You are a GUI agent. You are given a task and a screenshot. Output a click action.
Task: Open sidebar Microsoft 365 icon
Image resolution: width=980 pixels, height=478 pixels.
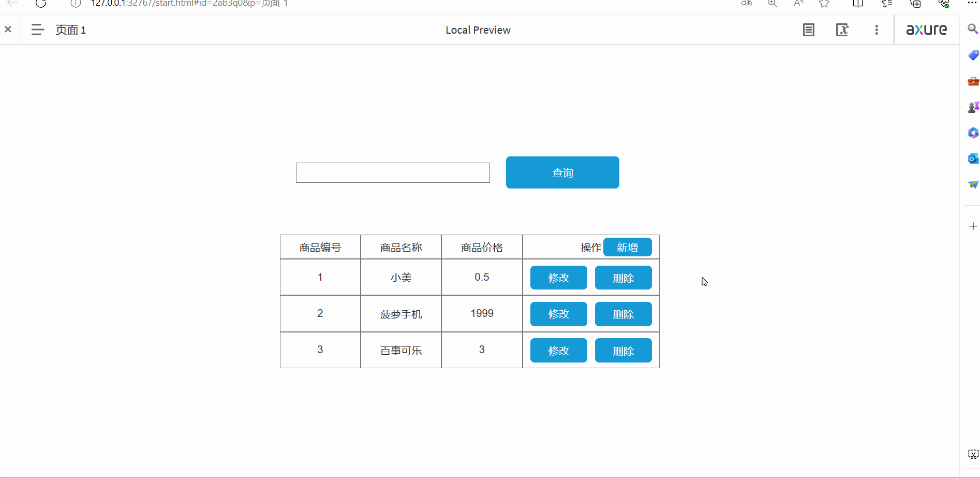[x=973, y=133]
